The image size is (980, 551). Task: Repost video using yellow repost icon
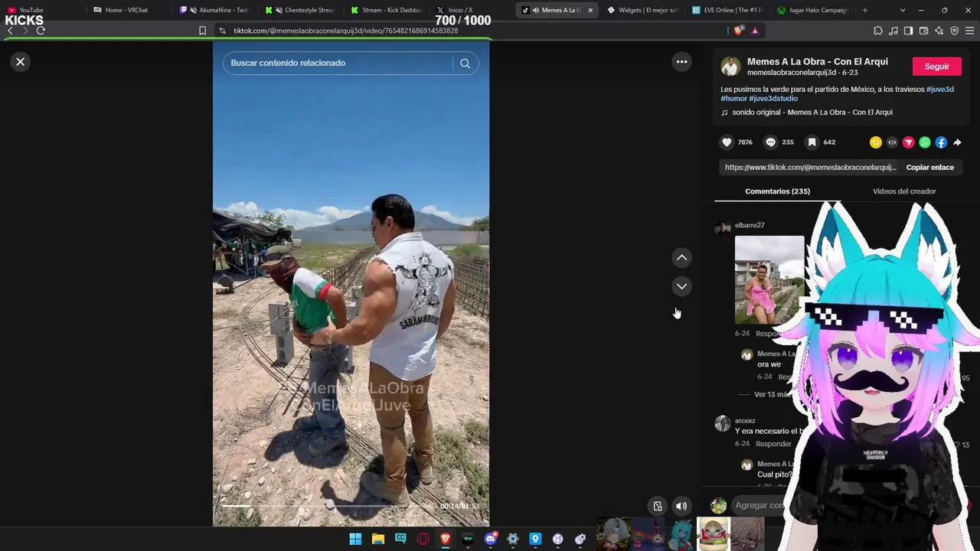(x=876, y=142)
